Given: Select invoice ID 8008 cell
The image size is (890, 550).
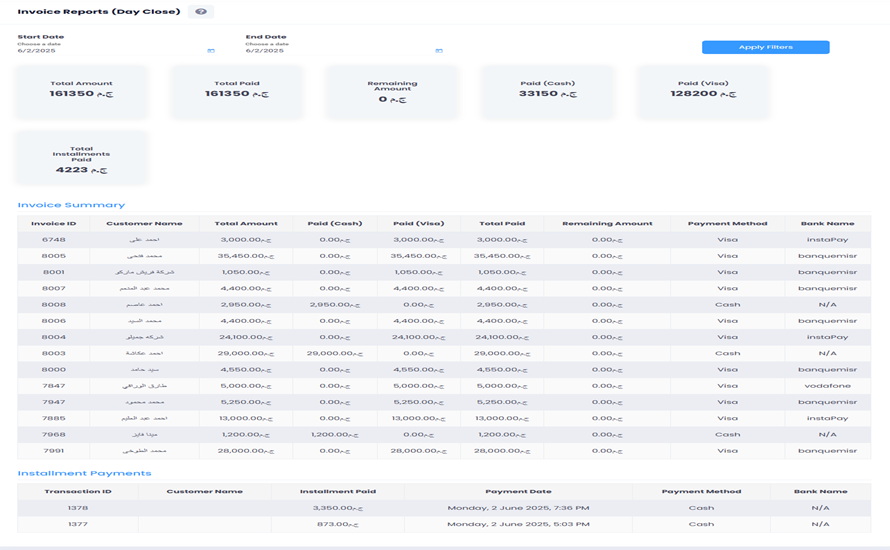Looking at the screenshot, I should [x=53, y=305].
